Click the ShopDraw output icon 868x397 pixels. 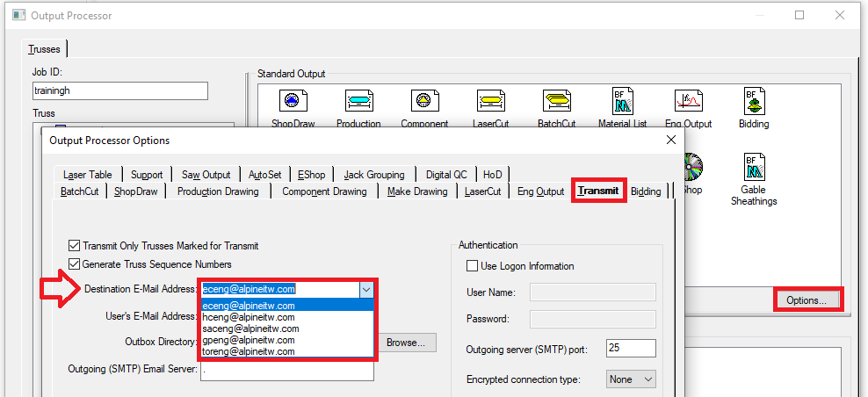tap(293, 101)
